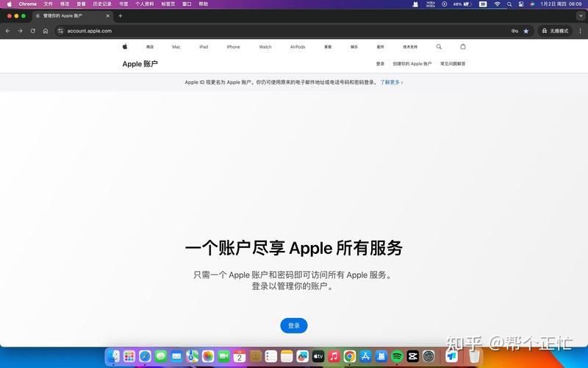Viewport: 588px width, 368px height.
Task: Open the shopping bag icon
Action: click(x=463, y=46)
